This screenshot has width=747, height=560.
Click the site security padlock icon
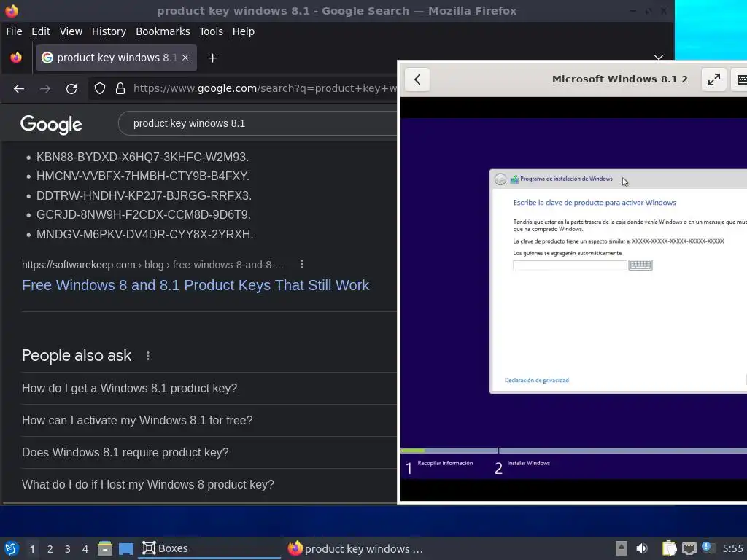[120, 88]
